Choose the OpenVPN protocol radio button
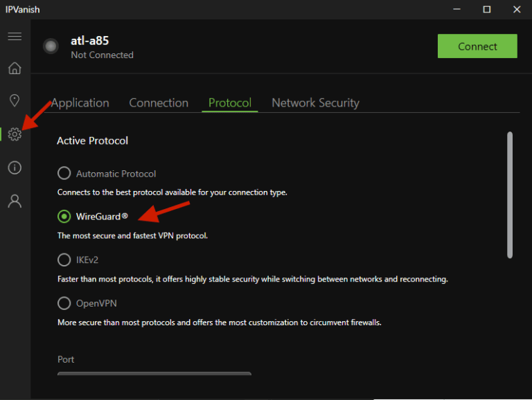The height and width of the screenshot is (400, 532). click(64, 303)
